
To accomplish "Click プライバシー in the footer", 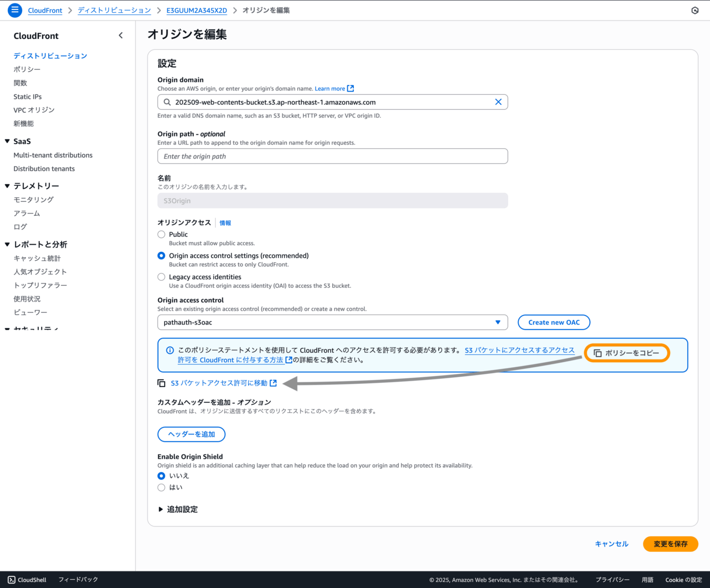I will pyautogui.click(x=612, y=580).
